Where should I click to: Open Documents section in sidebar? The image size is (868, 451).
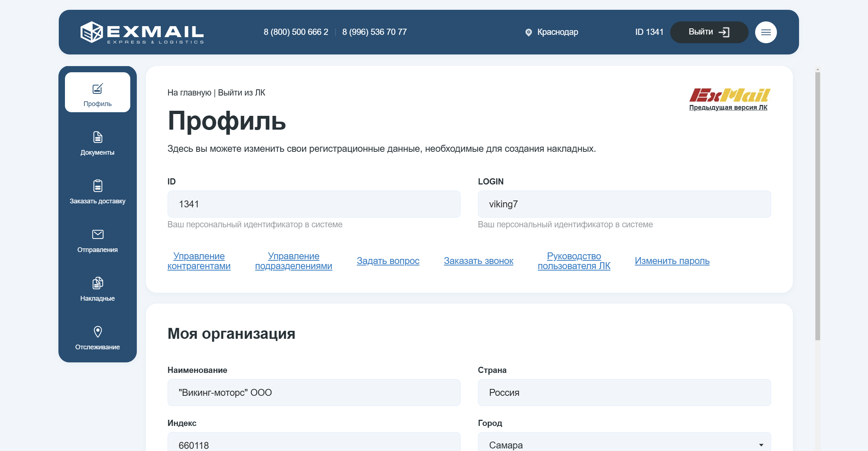97,138
